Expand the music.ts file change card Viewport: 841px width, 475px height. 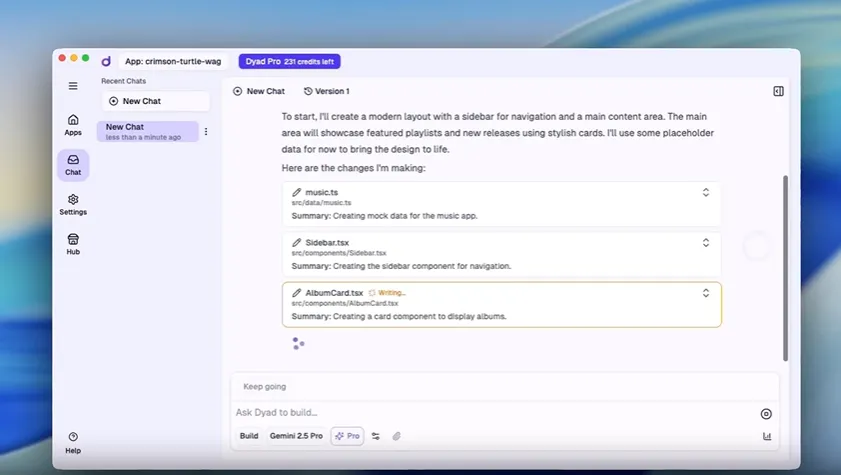(x=705, y=192)
